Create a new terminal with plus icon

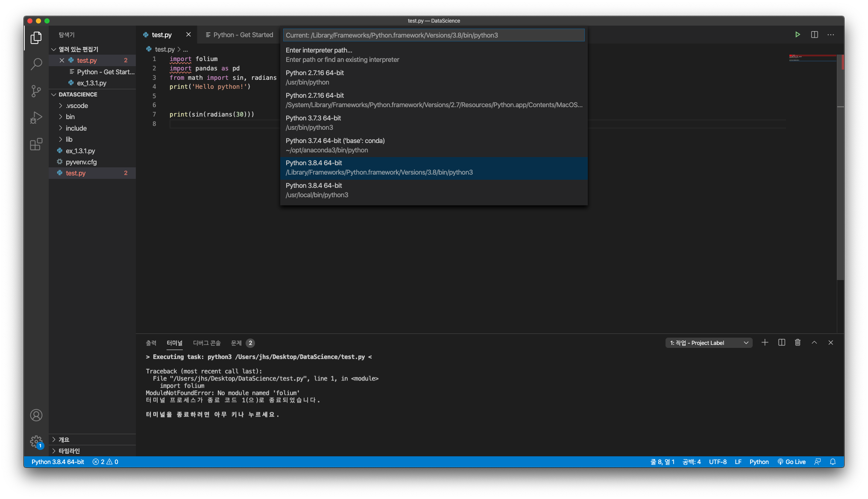click(x=765, y=342)
